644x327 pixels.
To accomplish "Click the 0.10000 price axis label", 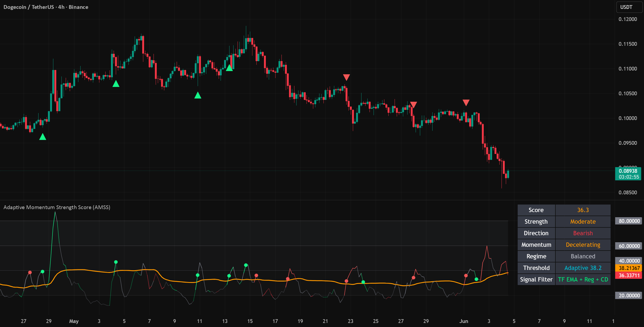I will click(x=628, y=118).
